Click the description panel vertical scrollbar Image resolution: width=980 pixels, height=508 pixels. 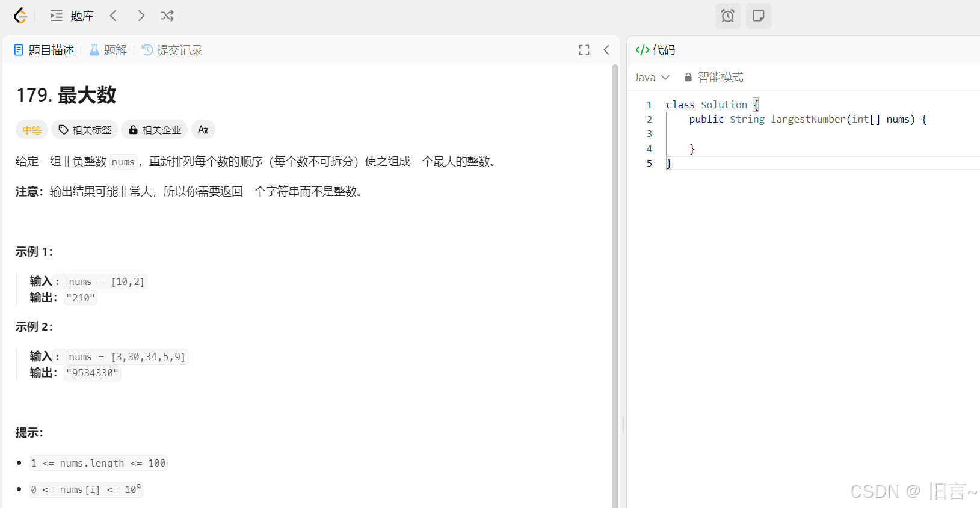615,283
